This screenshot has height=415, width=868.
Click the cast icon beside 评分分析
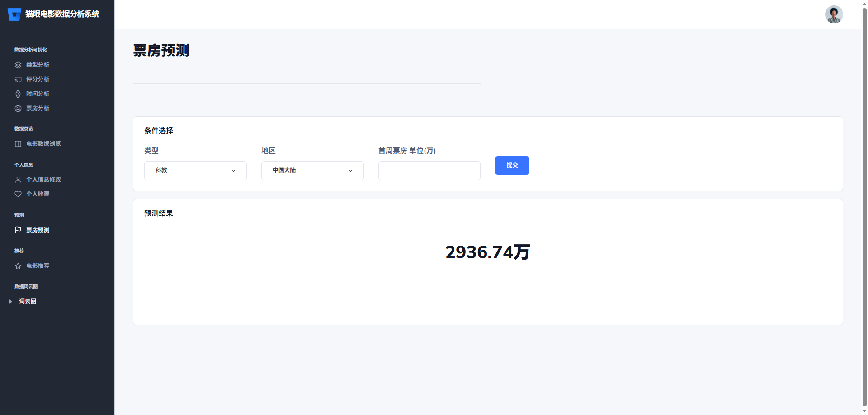click(18, 79)
